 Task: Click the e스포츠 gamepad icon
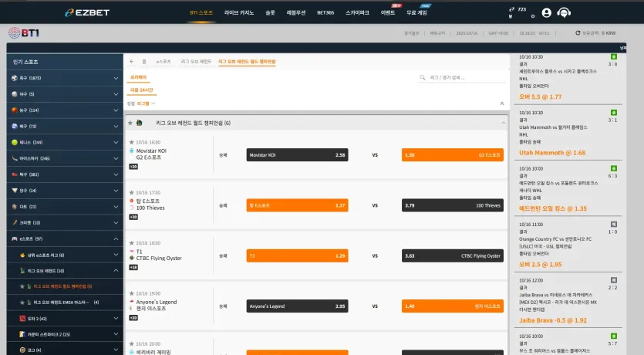tap(15, 238)
